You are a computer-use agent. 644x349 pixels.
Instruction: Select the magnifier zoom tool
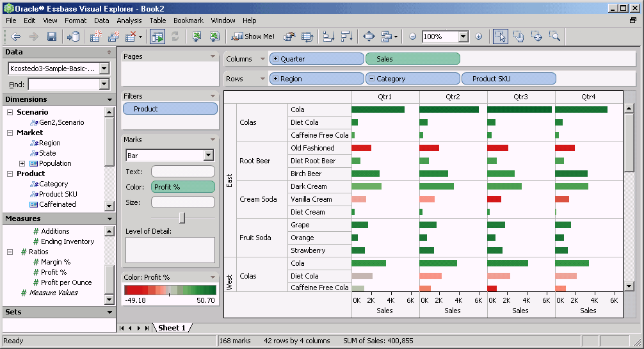pos(554,37)
